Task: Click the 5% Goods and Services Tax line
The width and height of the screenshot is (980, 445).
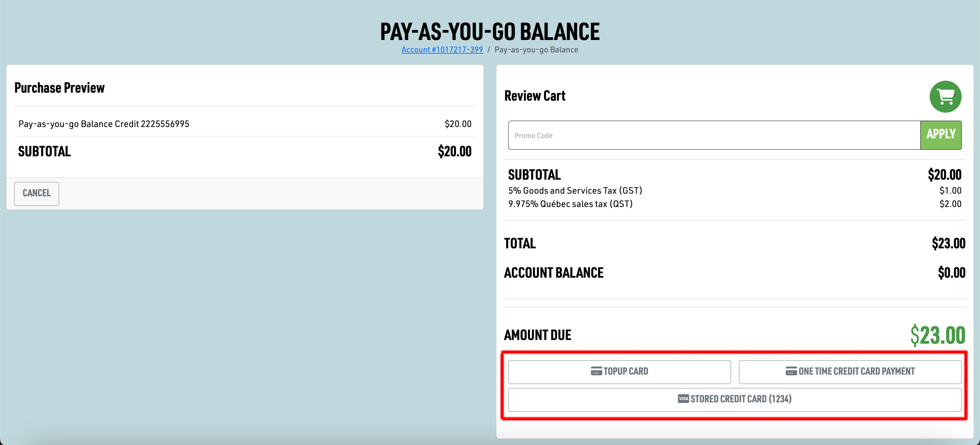Action: point(575,191)
